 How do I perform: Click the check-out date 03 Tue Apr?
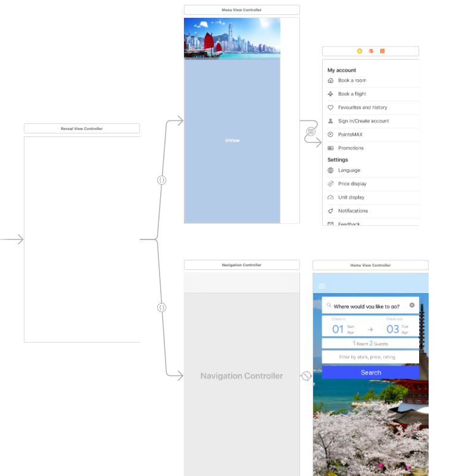tap(398, 329)
